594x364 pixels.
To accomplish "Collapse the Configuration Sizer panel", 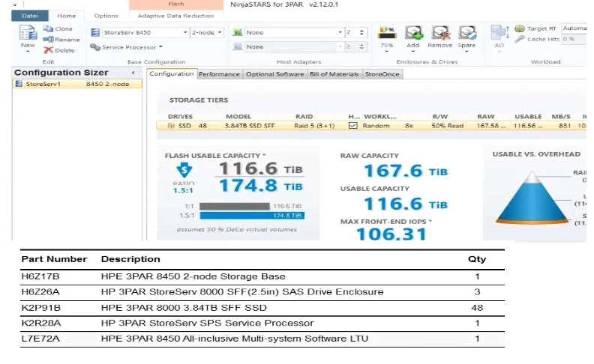I will tap(133, 73).
